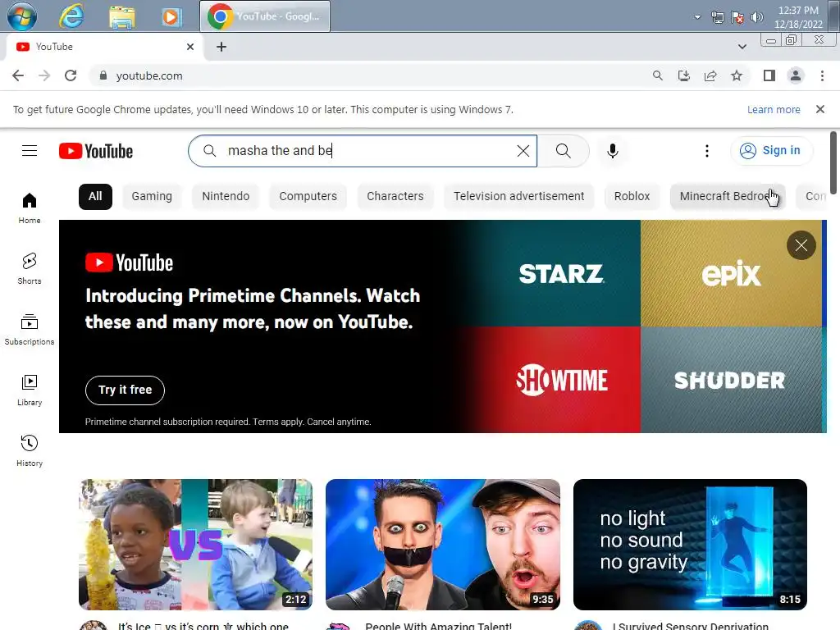This screenshot has height=630, width=840.
Task: Dismiss the Primetime Channels banner
Action: pyautogui.click(x=801, y=245)
